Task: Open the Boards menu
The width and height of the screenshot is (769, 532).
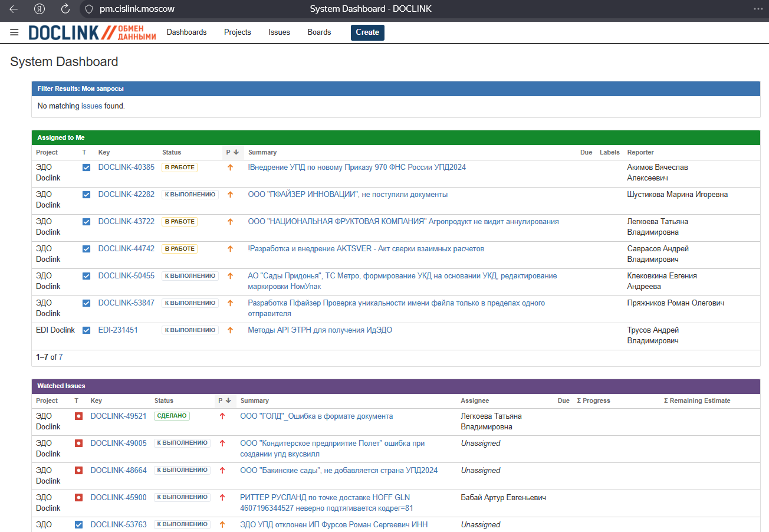Action: tap(319, 32)
